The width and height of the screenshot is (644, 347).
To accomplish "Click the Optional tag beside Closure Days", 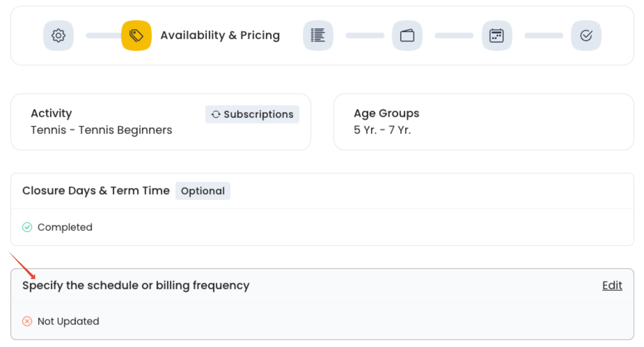I will [203, 191].
